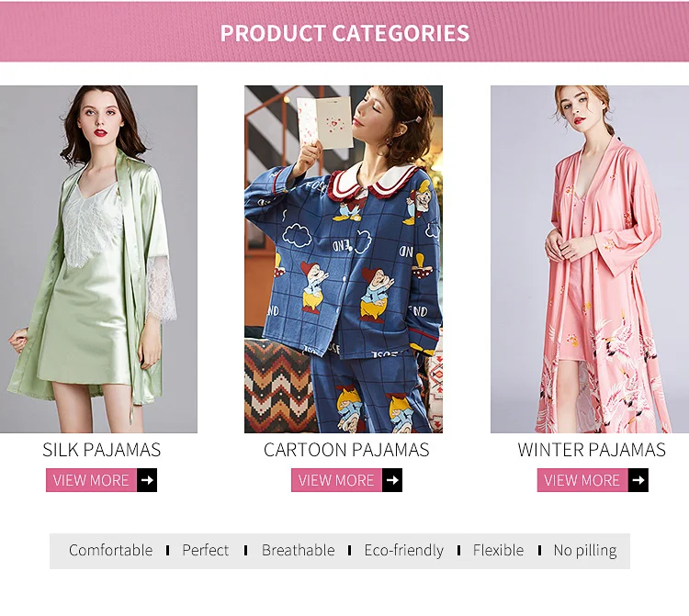Click the Eco-friendly feature label
The width and height of the screenshot is (689, 616).
[403, 551]
